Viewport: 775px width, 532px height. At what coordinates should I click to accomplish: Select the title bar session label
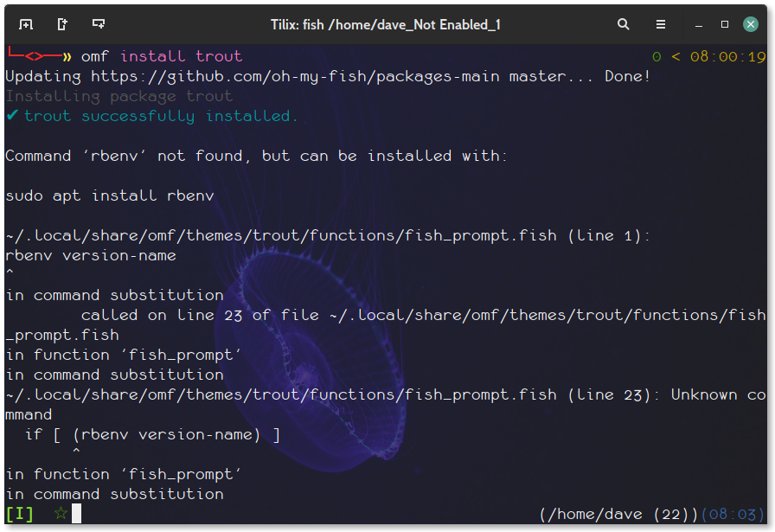[x=387, y=24]
